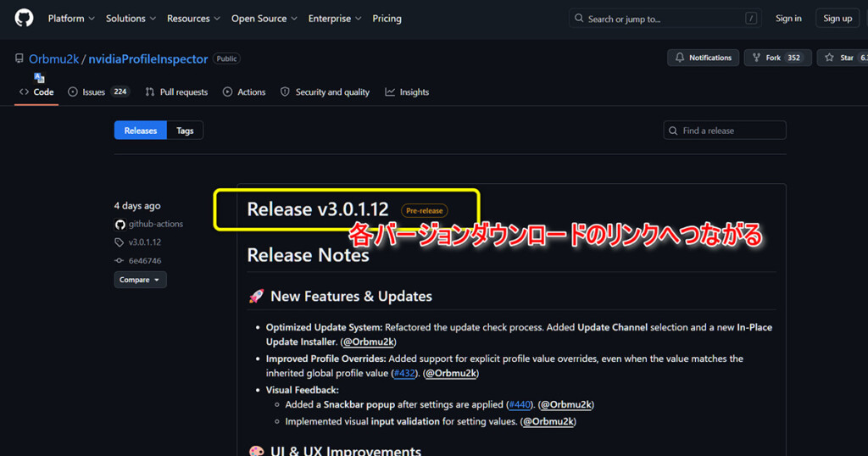The height and width of the screenshot is (456, 868).
Task: Click the github-actions avatar icon
Action: 120,224
